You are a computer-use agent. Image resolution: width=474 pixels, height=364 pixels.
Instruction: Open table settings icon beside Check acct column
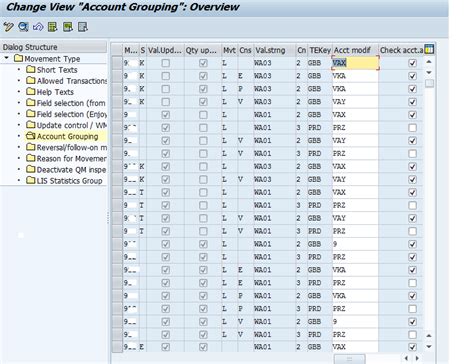click(429, 49)
